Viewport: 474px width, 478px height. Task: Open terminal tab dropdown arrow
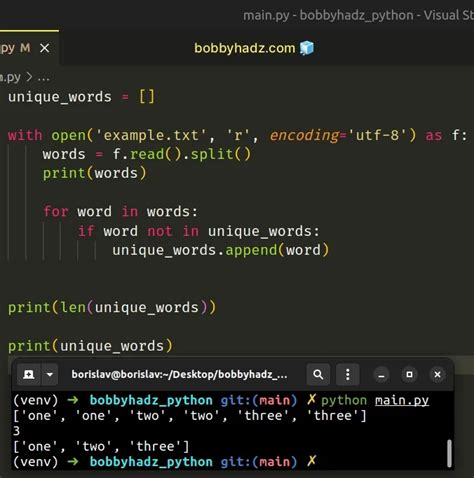(x=50, y=375)
